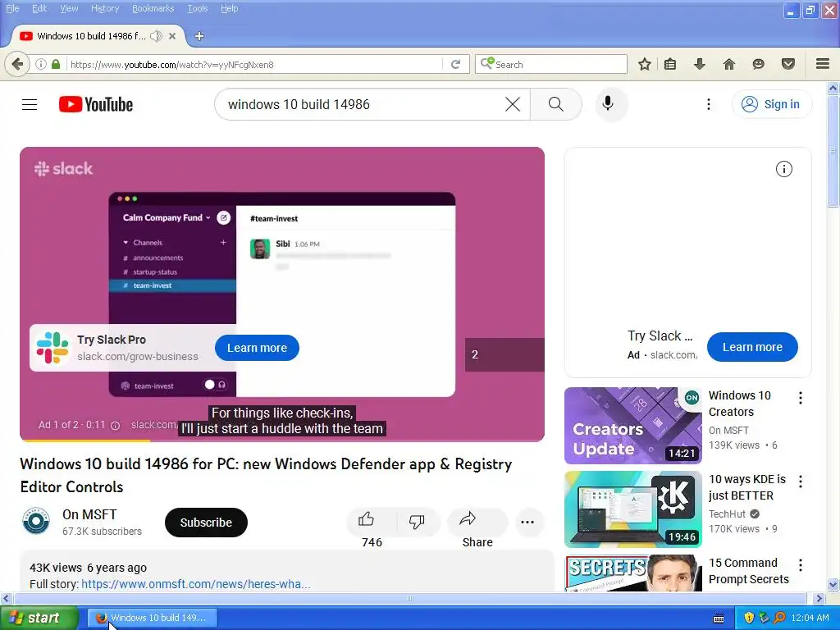840x630 pixels.
Task: Open the onmsft.com full story link
Action: pyautogui.click(x=196, y=584)
